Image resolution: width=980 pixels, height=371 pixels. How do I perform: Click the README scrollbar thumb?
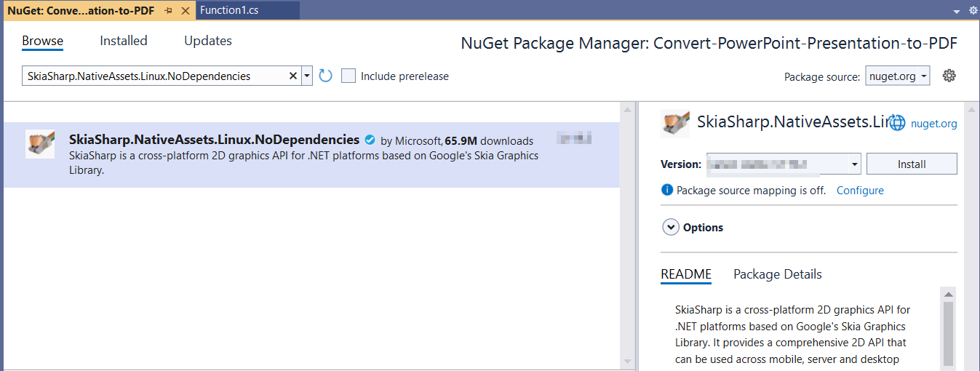948,333
